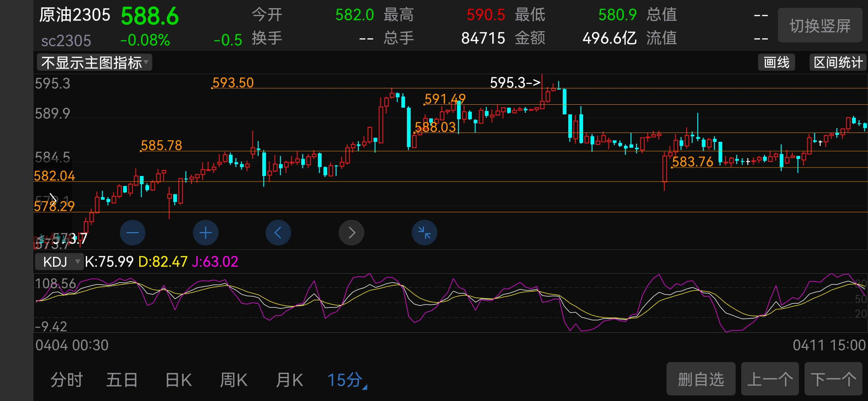Click the D:82.47 indicator value
Image resolution: width=868 pixels, height=401 pixels.
point(163,262)
